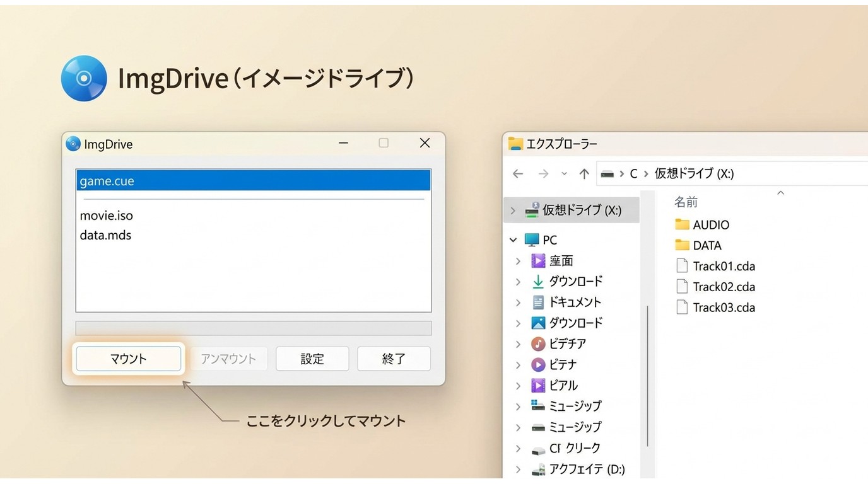Click the ImgDrive progress bar
Viewport: 868px width, 484px height.
[254, 328]
